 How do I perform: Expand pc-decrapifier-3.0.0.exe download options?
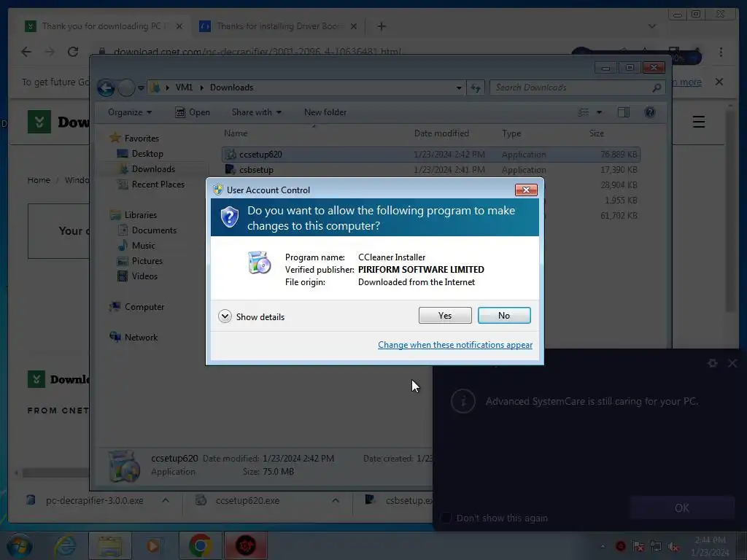166,500
